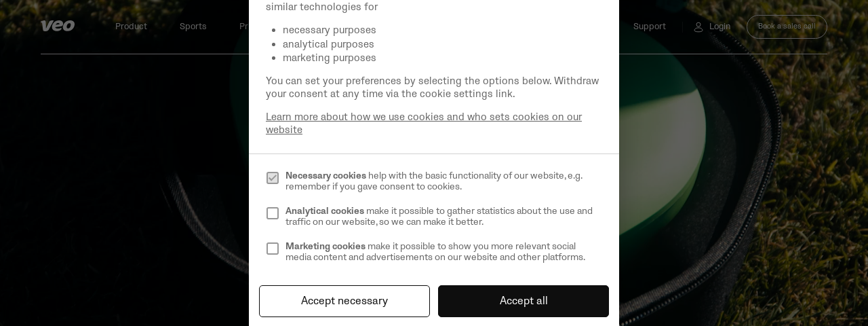
Task: Click the Accept necessary button
Action: pos(344,301)
